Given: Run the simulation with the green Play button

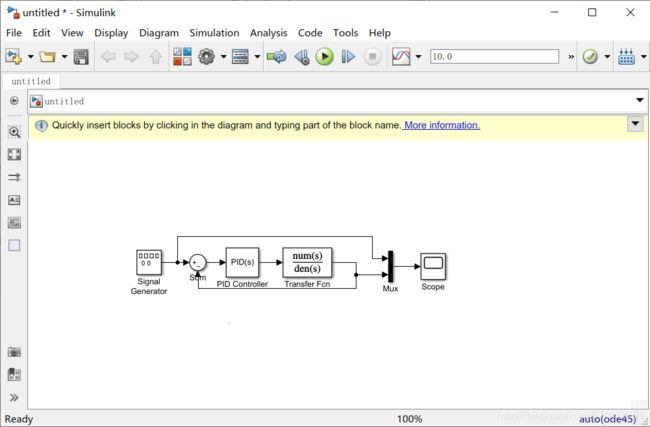Looking at the screenshot, I should pyautogui.click(x=325, y=56).
